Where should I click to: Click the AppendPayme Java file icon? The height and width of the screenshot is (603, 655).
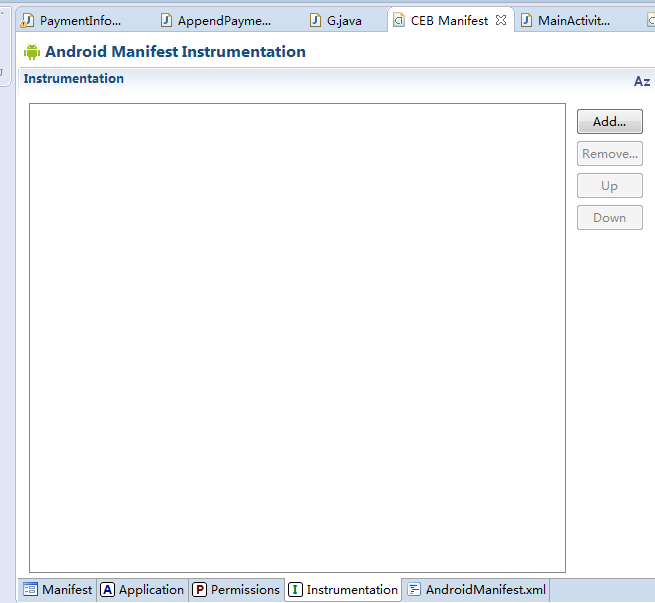[x=166, y=20]
